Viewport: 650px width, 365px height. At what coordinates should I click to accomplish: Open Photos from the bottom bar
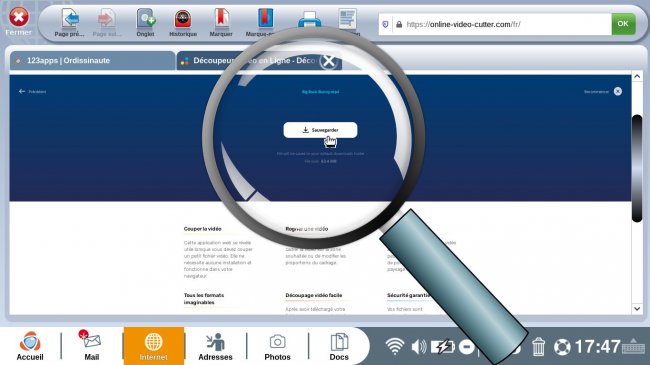pos(277,347)
